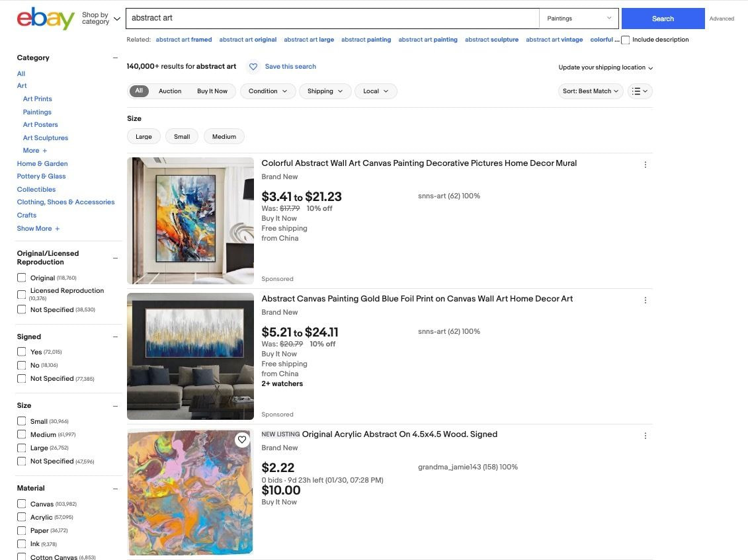This screenshot has height=560, width=748.
Task: Click the heart icon to save this search
Action: tap(253, 67)
